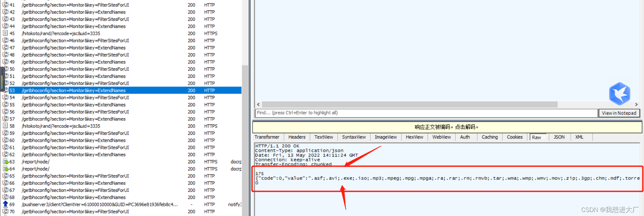Click the JS icon of session 47
Screen dimensions: 644x216
[x=5, y=48]
